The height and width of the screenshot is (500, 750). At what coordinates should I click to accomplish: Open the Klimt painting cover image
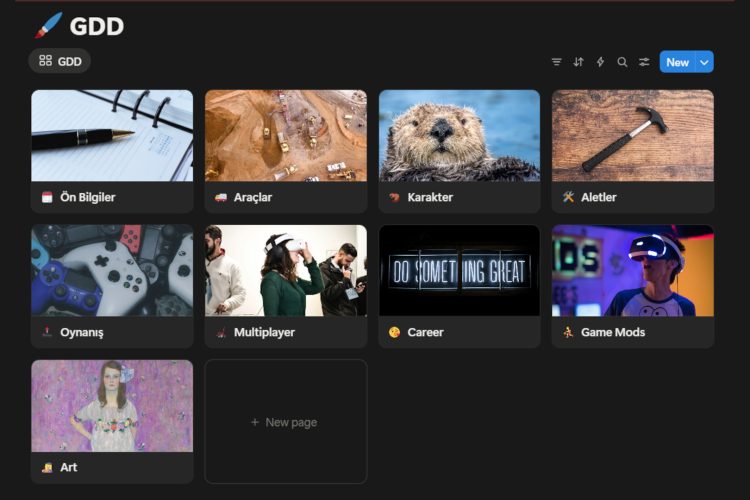tap(112, 406)
